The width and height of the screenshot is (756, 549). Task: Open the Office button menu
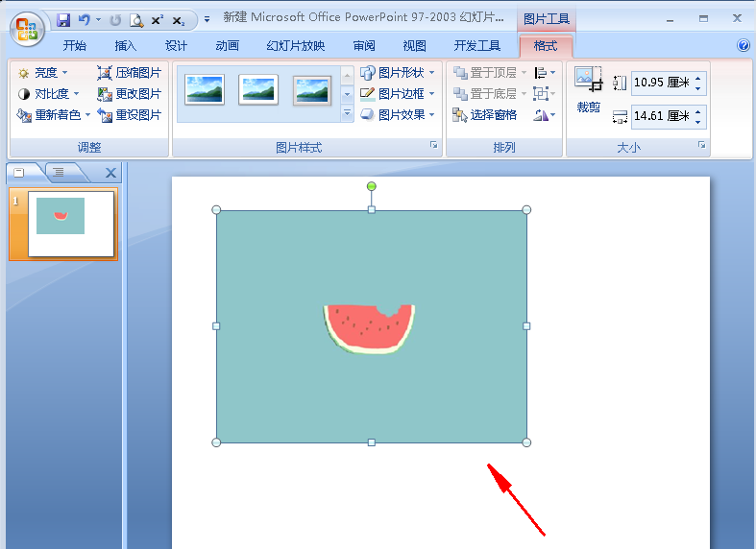coord(27,28)
